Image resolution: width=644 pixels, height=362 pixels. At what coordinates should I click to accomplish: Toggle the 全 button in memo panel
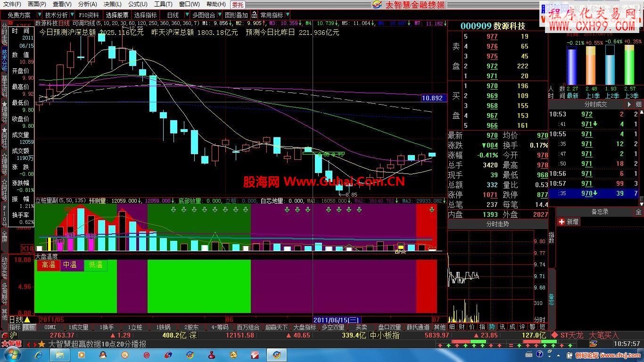[x=639, y=212]
